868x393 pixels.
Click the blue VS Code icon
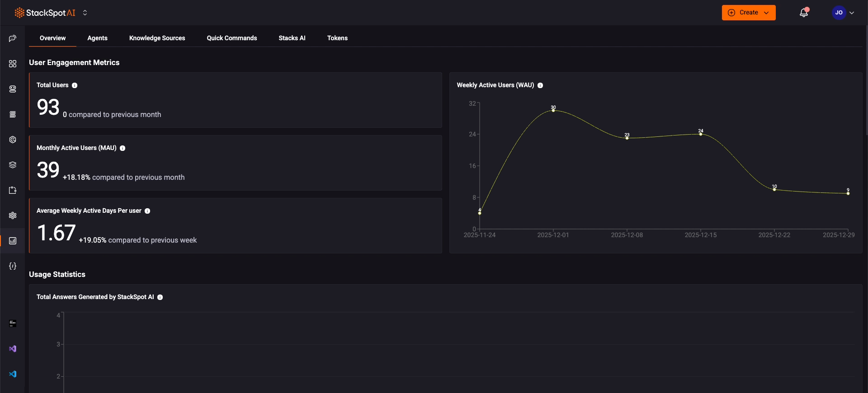[13, 374]
